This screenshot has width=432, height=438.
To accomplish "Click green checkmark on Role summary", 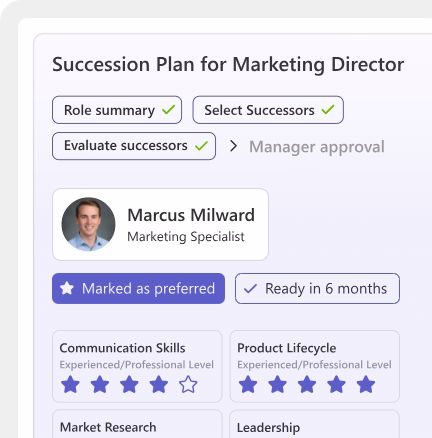I will (168, 110).
